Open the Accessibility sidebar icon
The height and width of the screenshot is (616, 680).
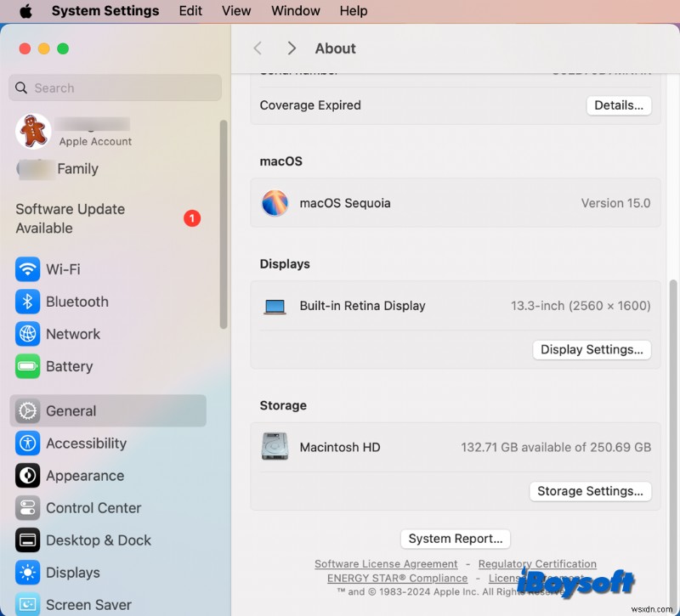coord(28,443)
